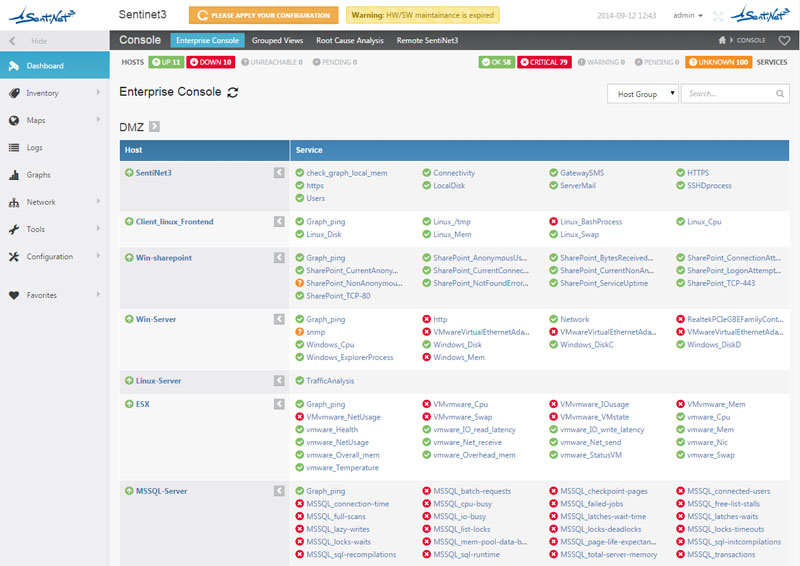The width and height of the screenshot is (800, 566).
Task: Click the Maps globe icon in sidebar
Action: pyautogui.click(x=14, y=120)
